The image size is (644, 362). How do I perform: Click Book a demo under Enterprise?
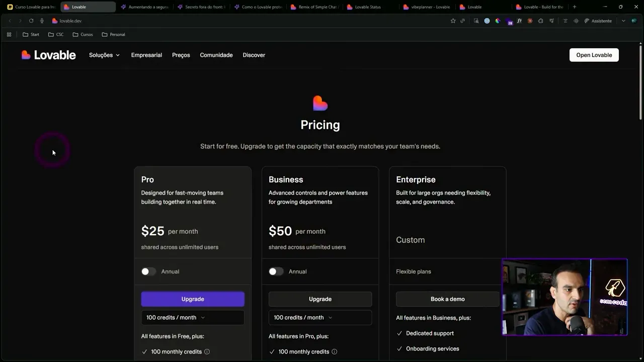(x=447, y=299)
